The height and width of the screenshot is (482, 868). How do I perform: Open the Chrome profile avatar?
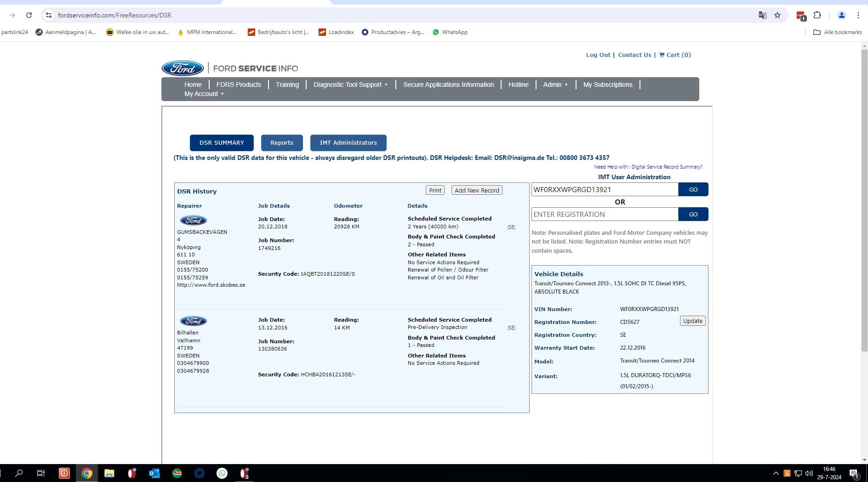tap(841, 15)
